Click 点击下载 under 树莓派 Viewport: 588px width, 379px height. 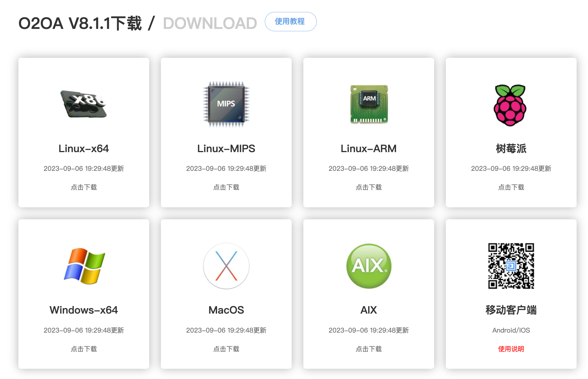[511, 187]
